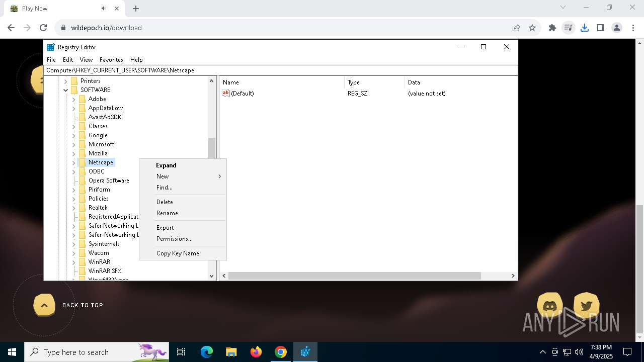Close the Play Now tab
The height and width of the screenshot is (362, 644).
click(117, 9)
